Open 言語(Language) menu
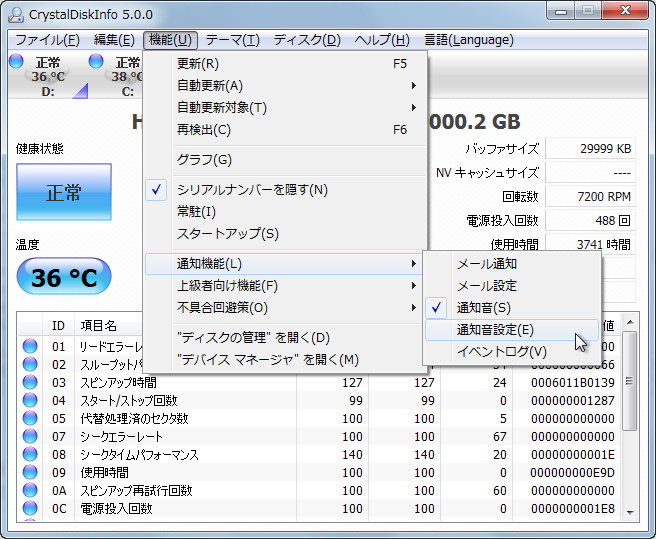The image size is (656, 539). (469, 40)
